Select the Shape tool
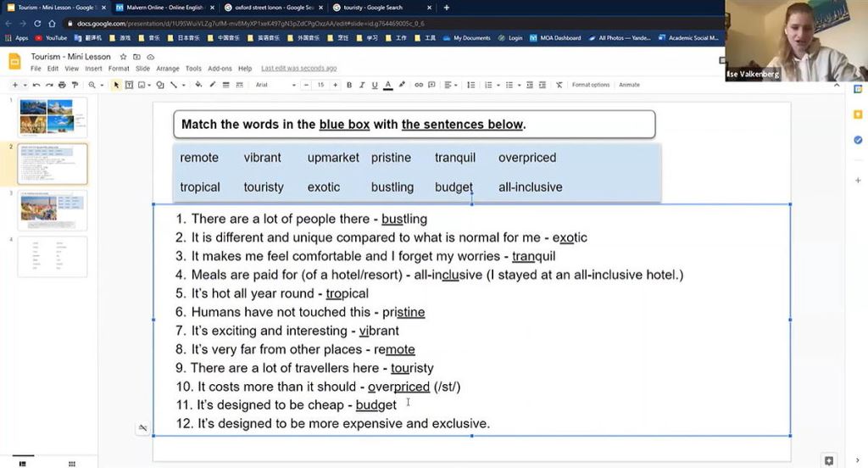 pyautogui.click(x=160, y=85)
